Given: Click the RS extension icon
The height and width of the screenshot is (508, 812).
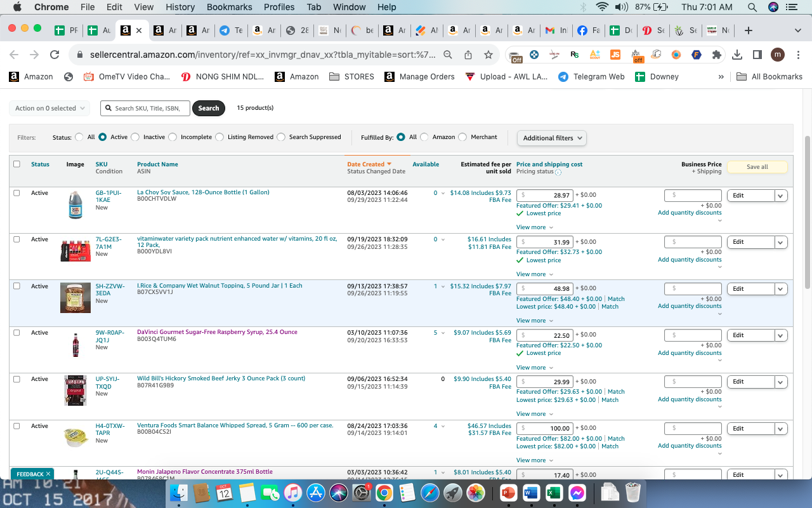Looking at the screenshot, I should click(x=575, y=55).
